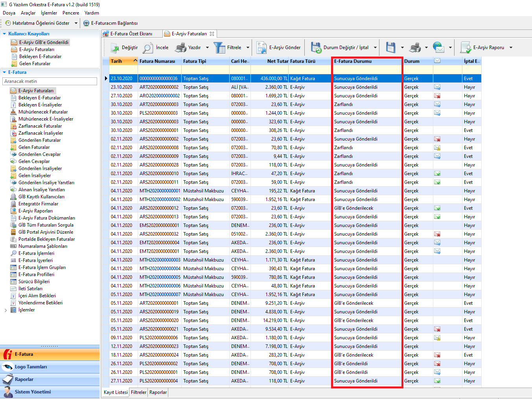Select Gelen Faturalar in E-Fatura tree
Viewport: 532px width, 399px height.
click(34, 147)
